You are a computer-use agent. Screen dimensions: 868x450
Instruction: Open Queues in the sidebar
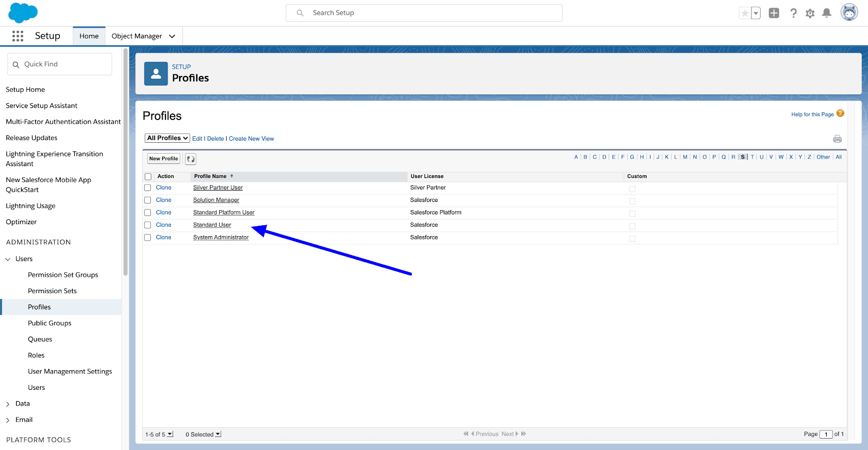40,339
